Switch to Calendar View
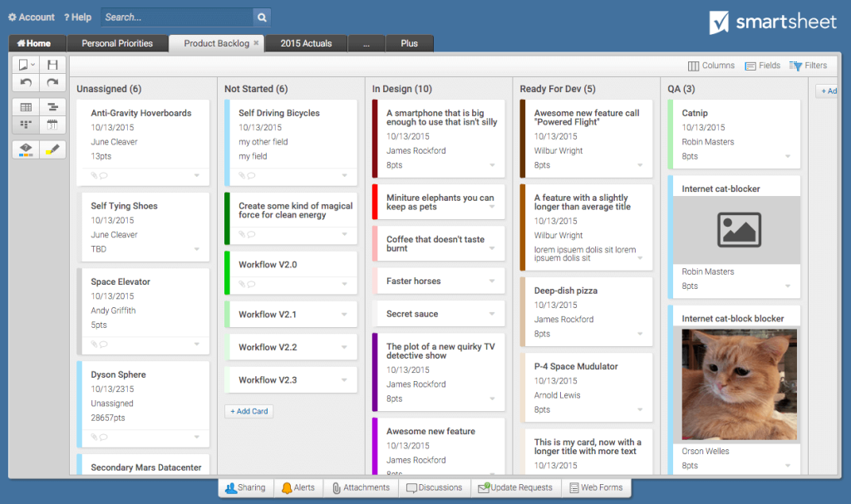 tap(54, 123)
